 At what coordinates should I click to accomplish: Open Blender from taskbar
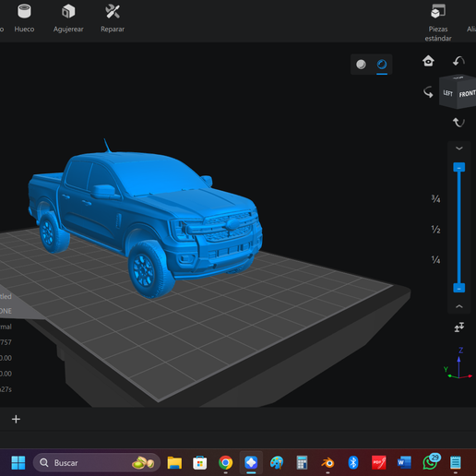point(327,463)
